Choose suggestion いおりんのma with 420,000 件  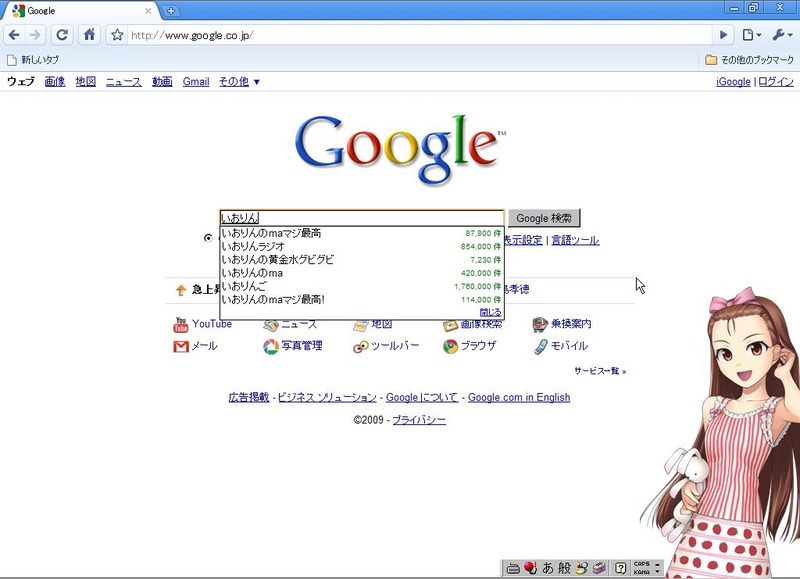pos(362,273)
